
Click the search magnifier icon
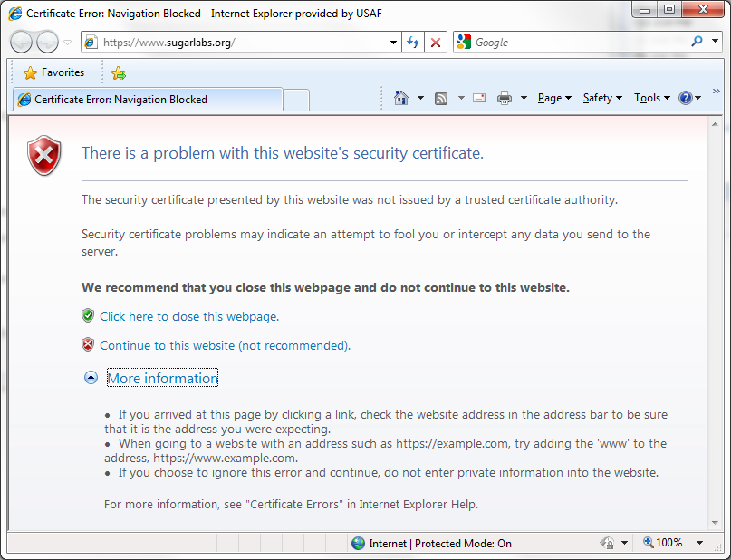[697, 42]
